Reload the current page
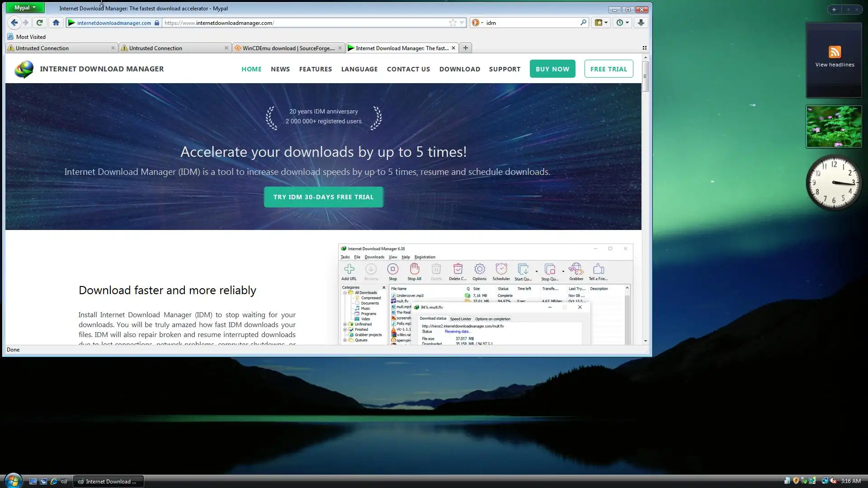 click(40, 23)
